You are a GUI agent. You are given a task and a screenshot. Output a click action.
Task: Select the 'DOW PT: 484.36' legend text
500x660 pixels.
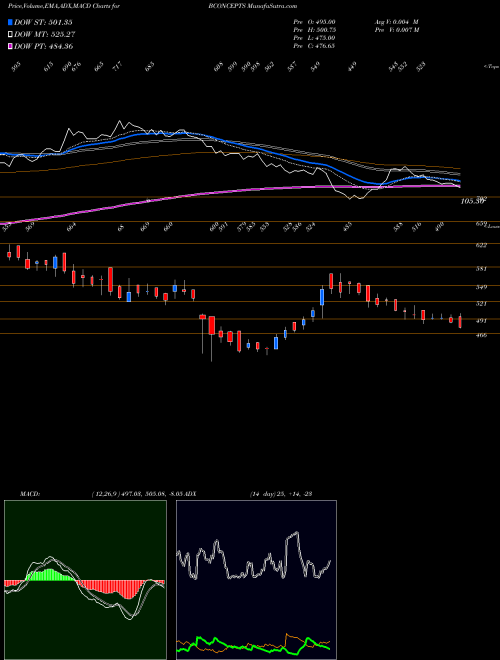(x=44, y=46)
